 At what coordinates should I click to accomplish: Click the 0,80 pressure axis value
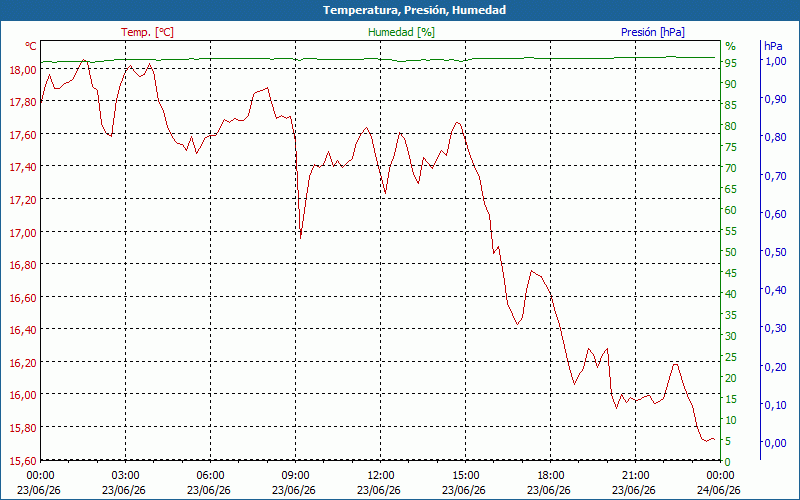point(776,137)
